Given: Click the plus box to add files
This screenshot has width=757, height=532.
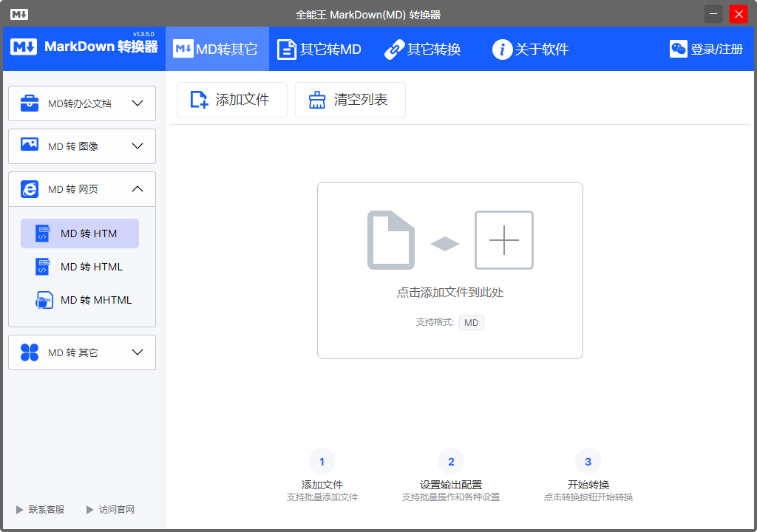Looking at the screenshot, I should coord(504,240).
